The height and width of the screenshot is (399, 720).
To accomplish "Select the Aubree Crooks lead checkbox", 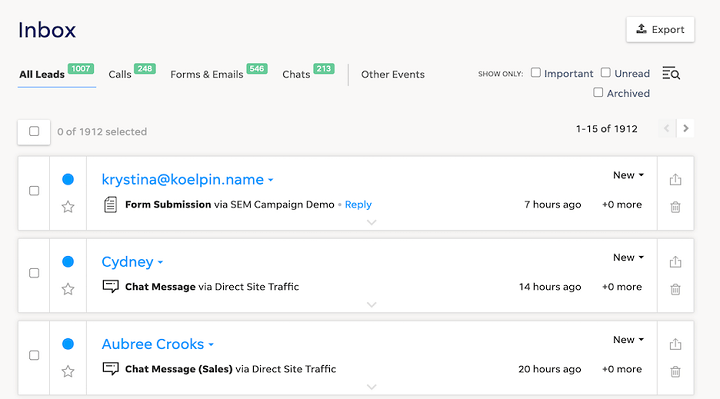I will (34, 355).
